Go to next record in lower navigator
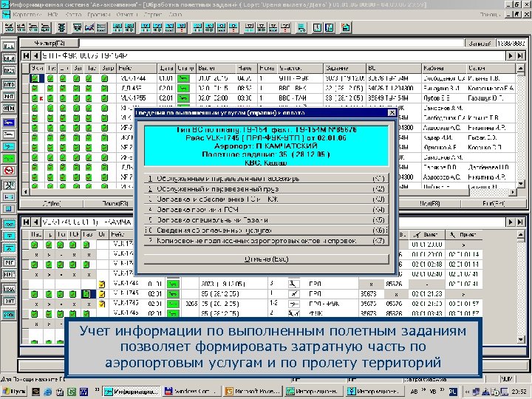532x399 pixels. (511, 222)
